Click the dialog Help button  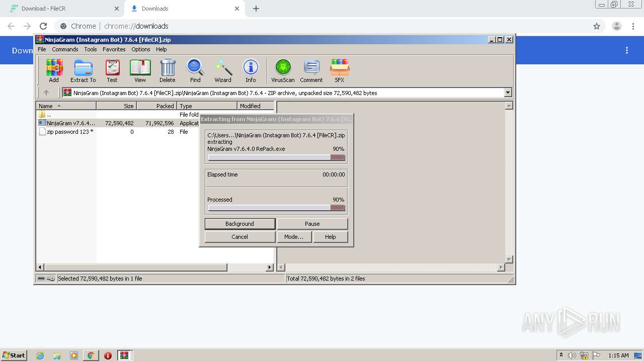pyautogui.click(x=331, y=237)
